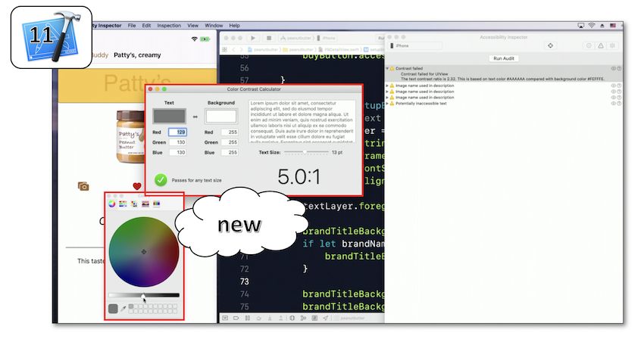Expand the Potentially inaccessible text warning
644x339 pixels.
coord(388,103)
